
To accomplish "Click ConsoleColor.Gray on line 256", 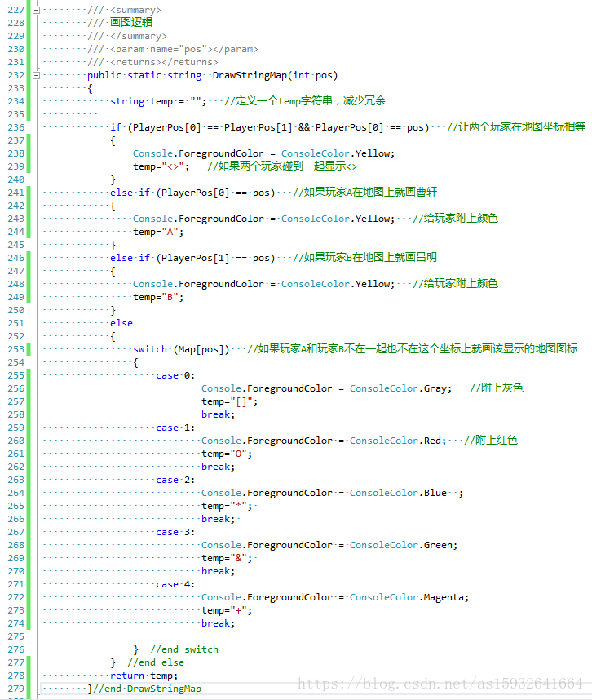I will 400,388.
